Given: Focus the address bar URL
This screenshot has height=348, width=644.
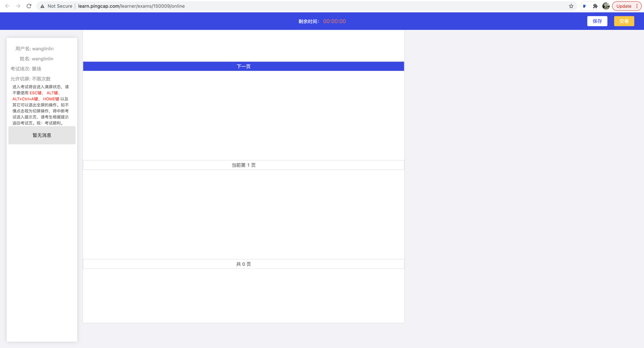Looking at the screenshot, I should [x=131, y=6].
